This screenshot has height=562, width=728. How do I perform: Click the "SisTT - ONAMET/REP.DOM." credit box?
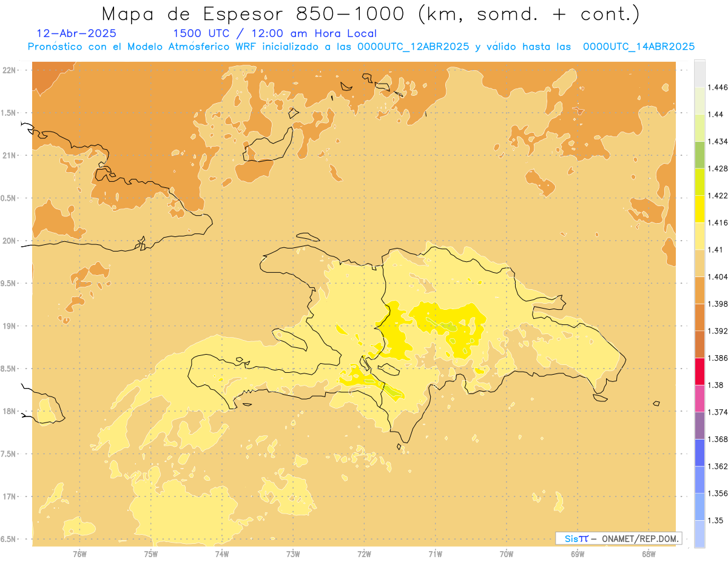click(x=618, y=538)
